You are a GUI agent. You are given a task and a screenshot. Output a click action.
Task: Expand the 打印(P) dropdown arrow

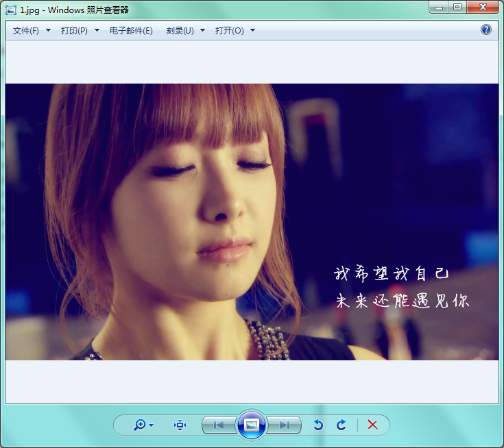(97, 30)
